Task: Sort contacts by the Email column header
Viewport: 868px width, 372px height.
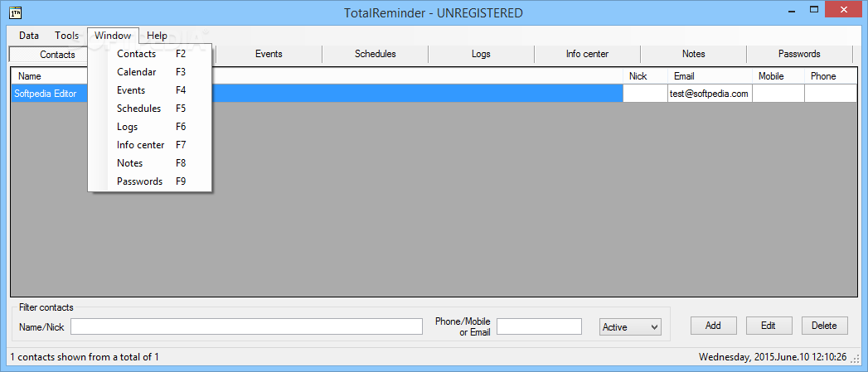Action: click(x=710, y=76)
